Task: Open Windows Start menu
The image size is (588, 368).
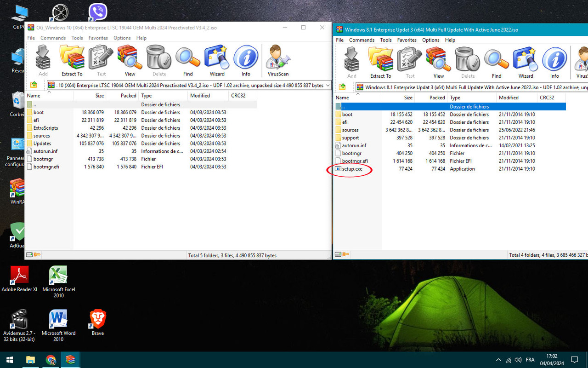Action: [x=9, y=360]
